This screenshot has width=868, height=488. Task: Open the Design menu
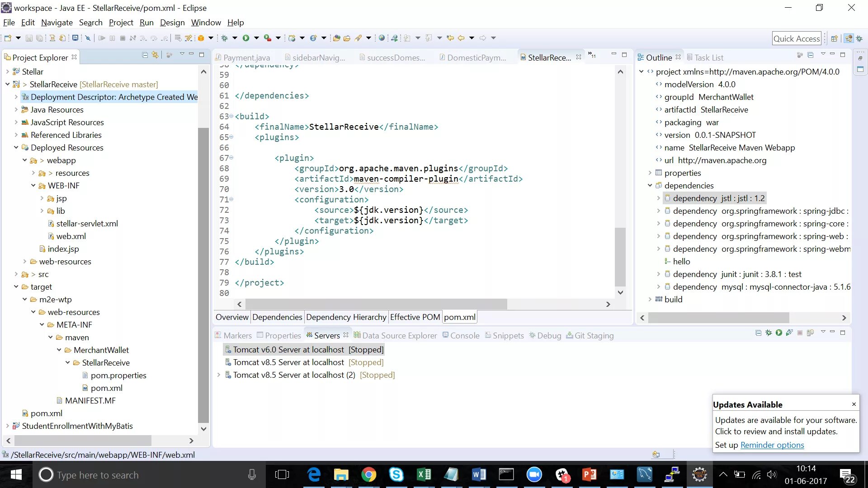tap(172, 22)
